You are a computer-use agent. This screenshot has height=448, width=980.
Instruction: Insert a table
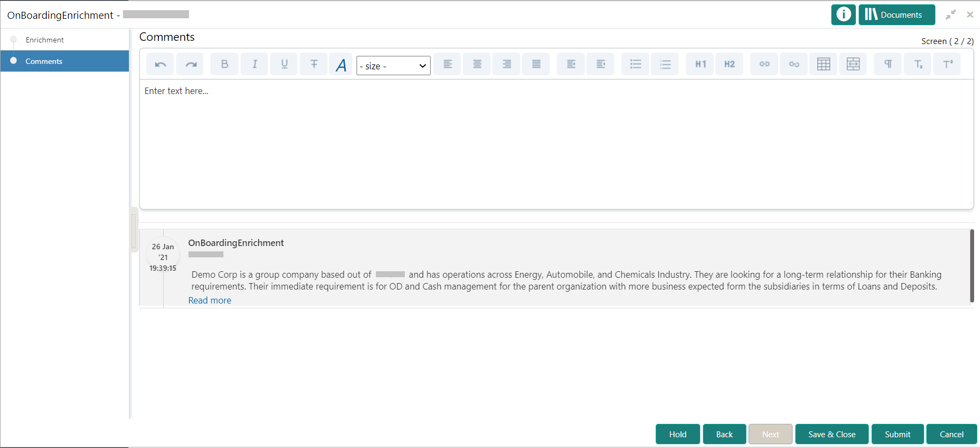[823, 64]
